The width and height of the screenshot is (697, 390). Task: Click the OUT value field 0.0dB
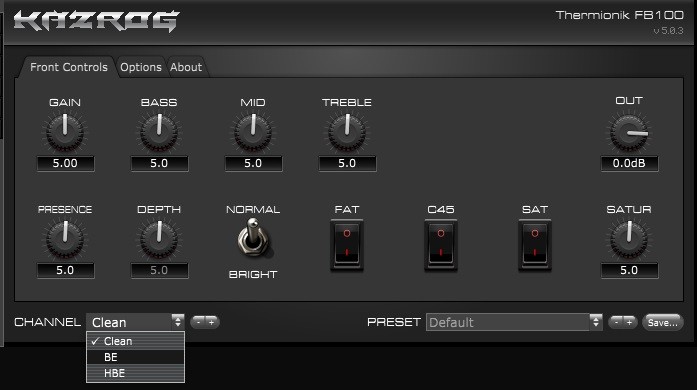click(x=629, y=163)
